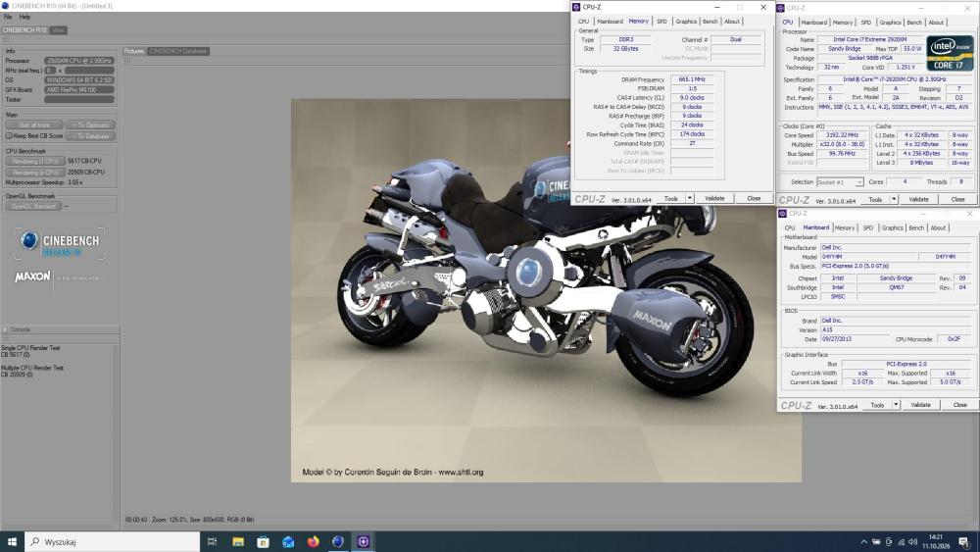Click the Processor name field
980x552 pixels.
[79, 61]
